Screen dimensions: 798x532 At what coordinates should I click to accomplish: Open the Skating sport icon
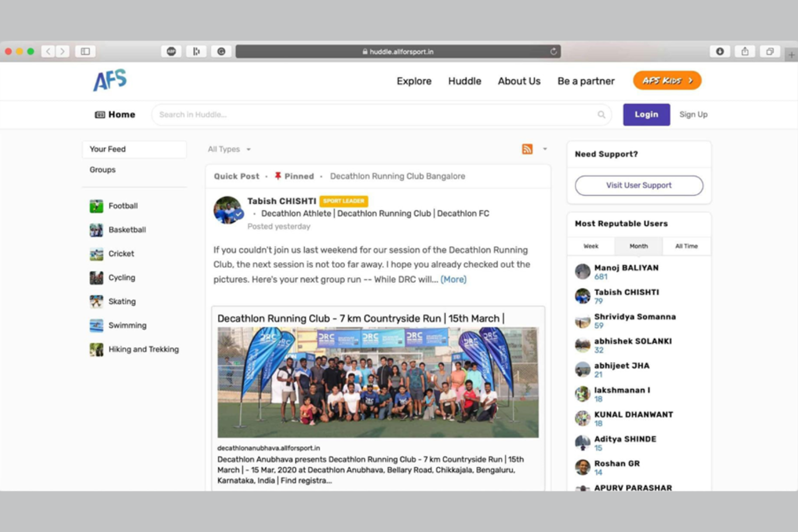point(96,301)
